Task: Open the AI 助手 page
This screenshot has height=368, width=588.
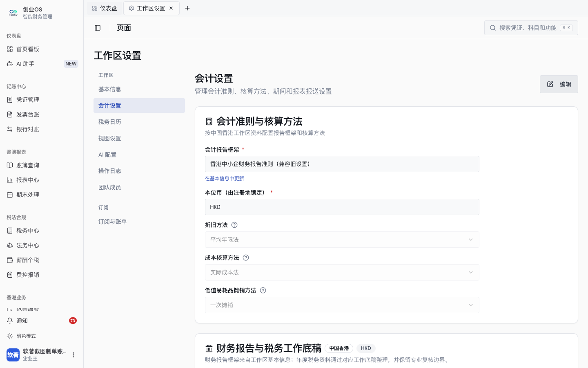Action: tap(42, 64)
